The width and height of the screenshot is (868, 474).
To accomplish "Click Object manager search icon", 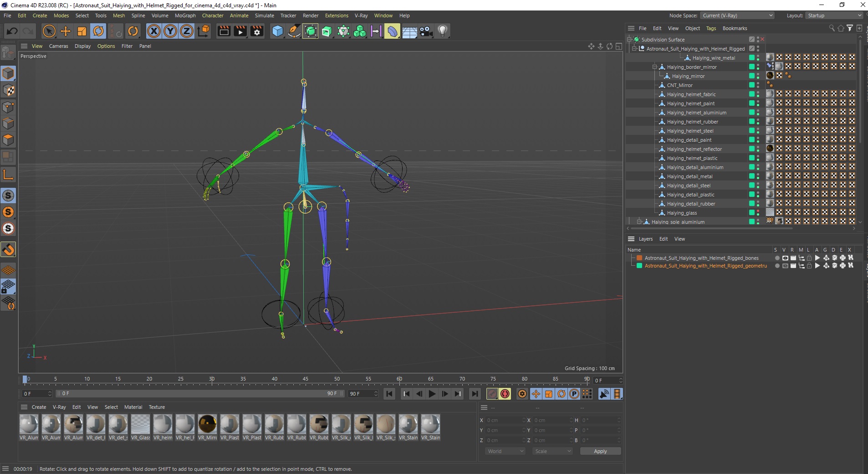I will click(x=832, y=28).
